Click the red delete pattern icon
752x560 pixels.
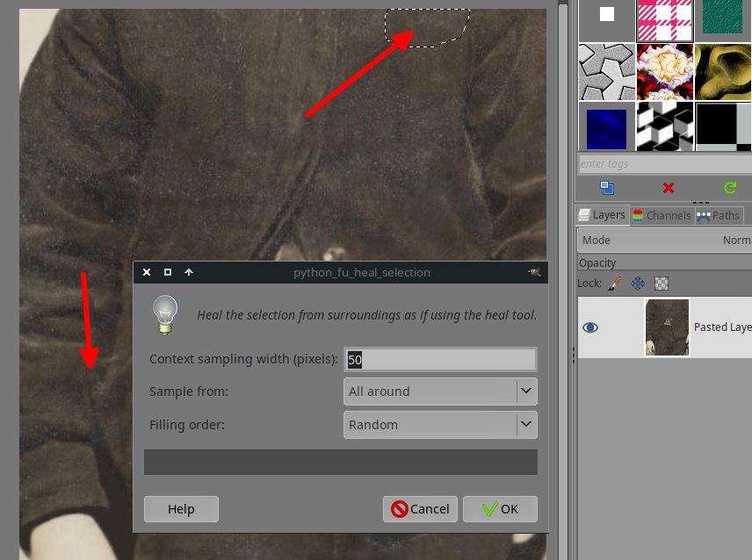(669, 188)
